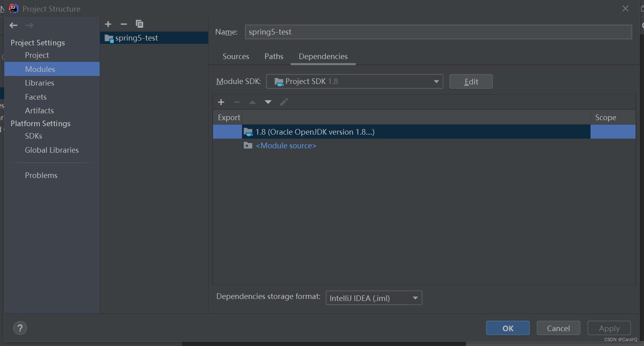644x346 pixels.
Task: Click the forward navigation arrow
Action: (29, 25)
